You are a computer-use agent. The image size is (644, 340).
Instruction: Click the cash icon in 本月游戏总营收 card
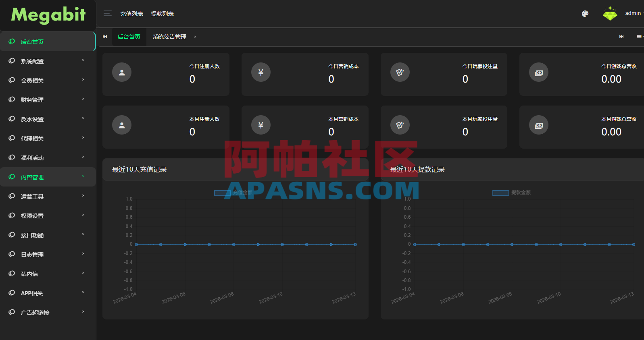coord(539,125)
